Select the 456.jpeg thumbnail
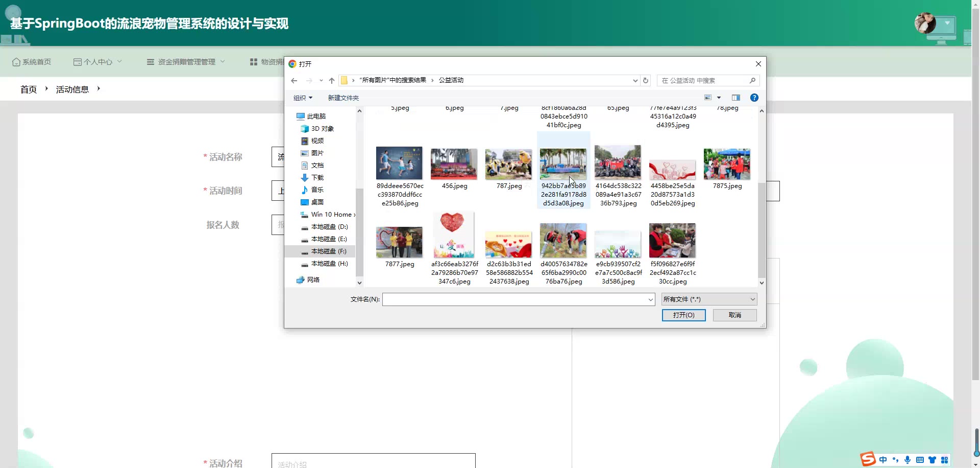Image resolution: width=980 pixels, height=468 pixels. point(454,165)
